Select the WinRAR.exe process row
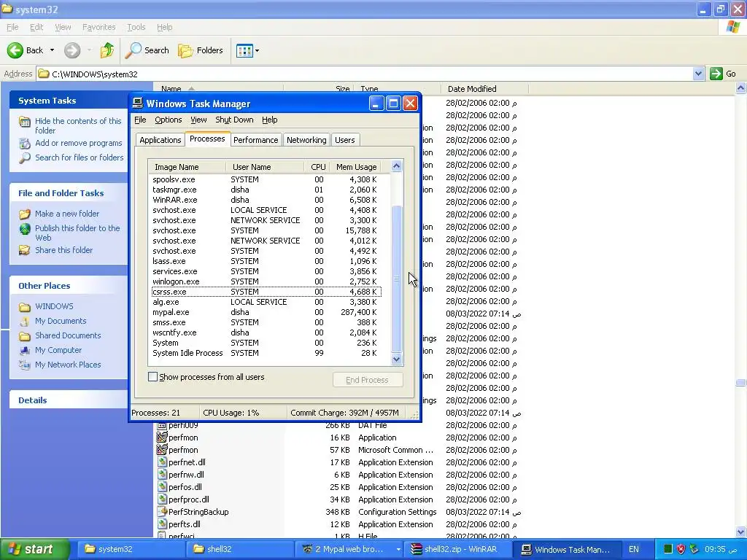Screen dimensions: 747x560 (266, 200)
